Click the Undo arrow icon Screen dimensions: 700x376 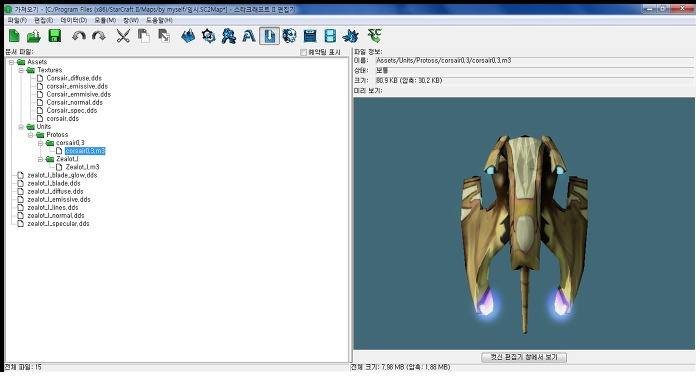tap(79, 36)
